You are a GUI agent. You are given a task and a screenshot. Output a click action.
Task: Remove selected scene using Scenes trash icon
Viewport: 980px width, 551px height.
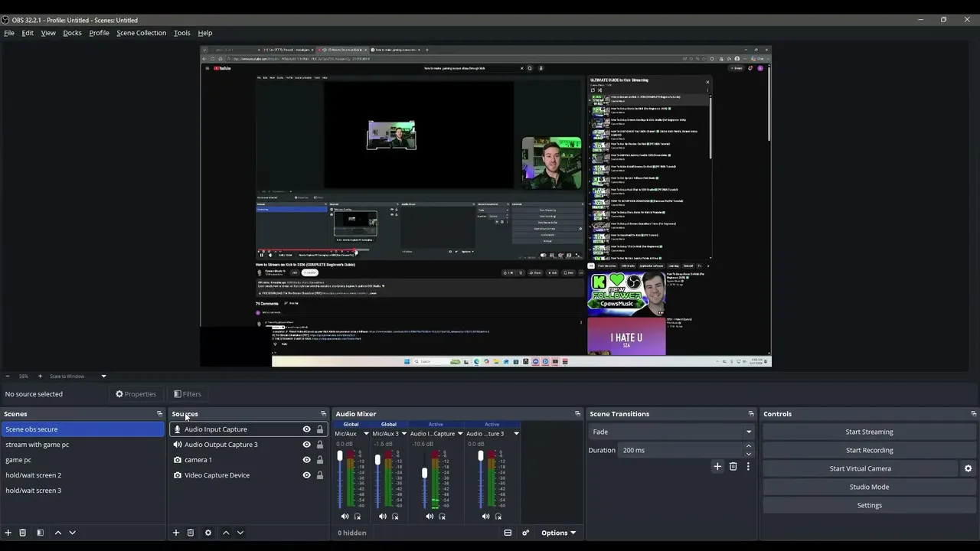(23, 533)
